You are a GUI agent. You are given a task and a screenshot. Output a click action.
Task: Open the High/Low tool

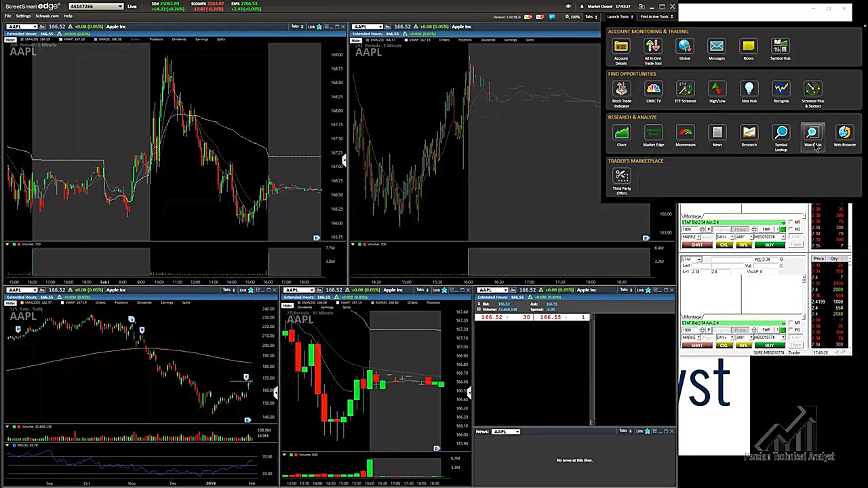pos(717,92)
